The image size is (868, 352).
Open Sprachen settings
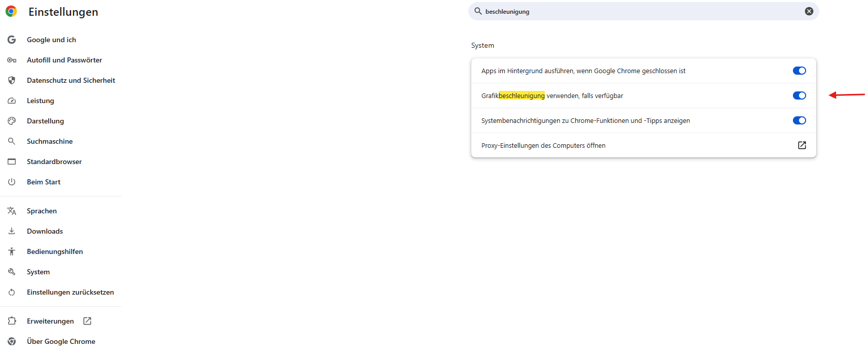click(42, 211)
